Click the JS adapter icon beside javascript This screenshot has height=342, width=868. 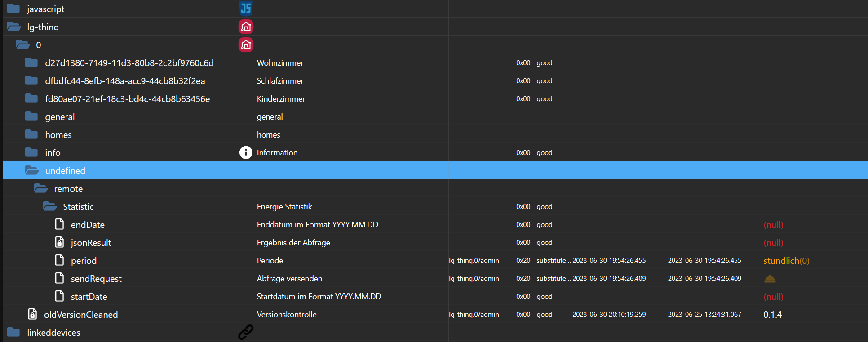[x=246, y=9]
